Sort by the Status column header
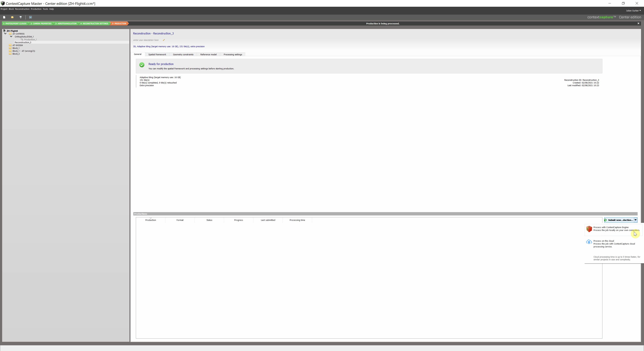The height and width of the screenshot is (351, 644). [209, 220]
